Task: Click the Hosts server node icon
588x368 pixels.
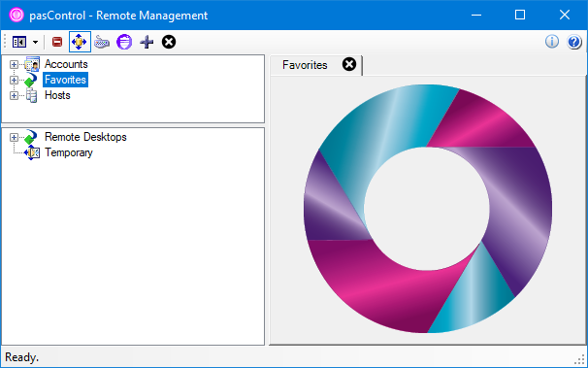Action: click(32, 95)
